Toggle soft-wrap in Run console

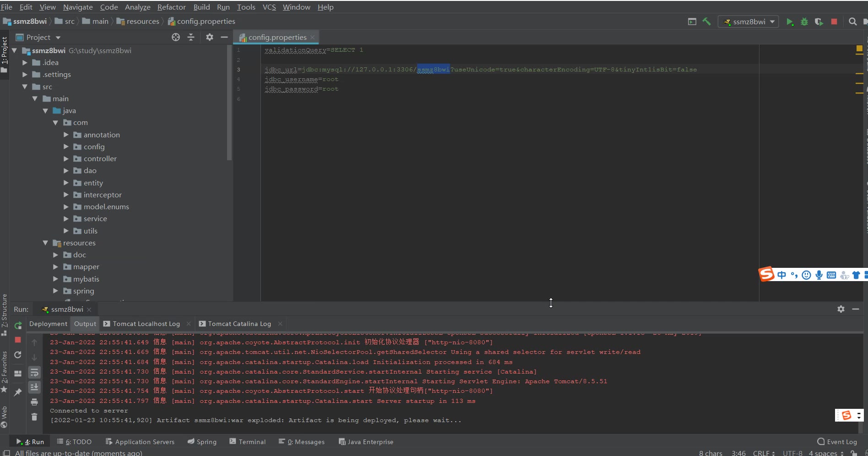[34, 373]
